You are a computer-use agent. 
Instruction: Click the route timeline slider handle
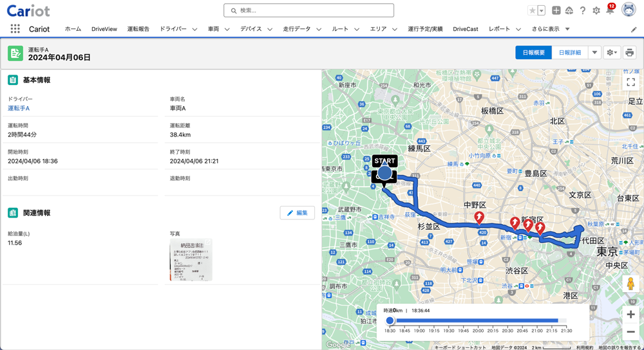390,320
